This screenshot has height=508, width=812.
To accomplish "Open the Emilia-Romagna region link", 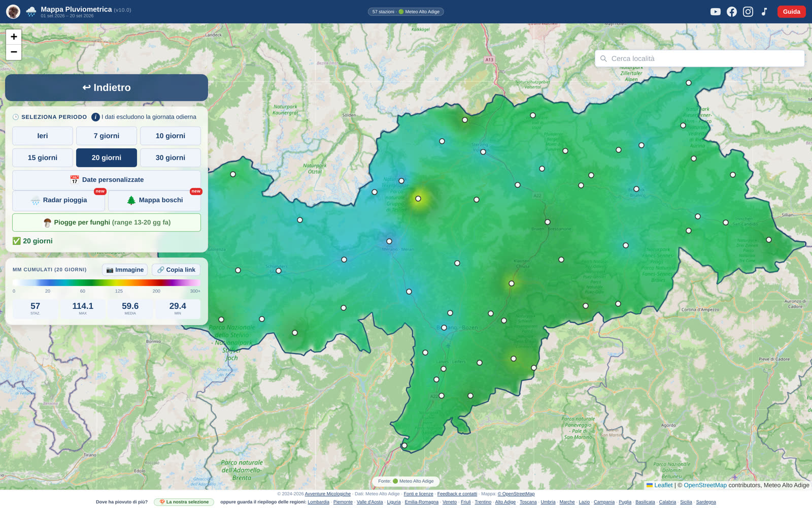I will 422,502.
